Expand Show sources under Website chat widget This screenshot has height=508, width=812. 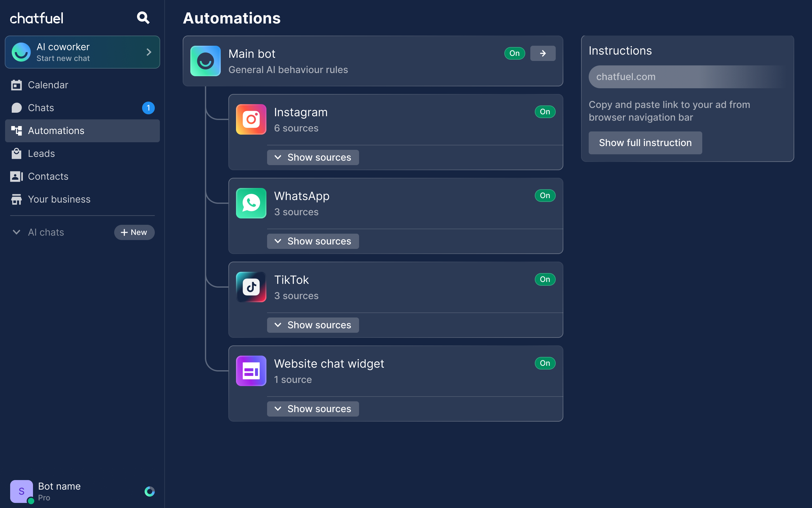[x=313, y=409]
